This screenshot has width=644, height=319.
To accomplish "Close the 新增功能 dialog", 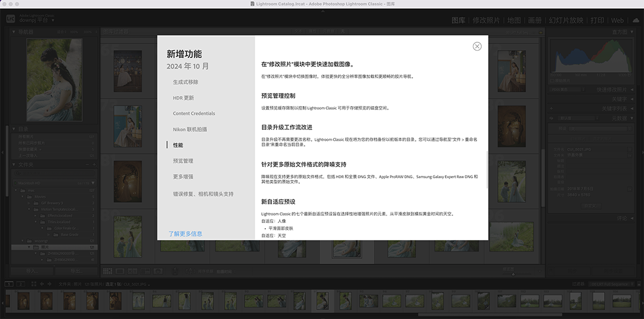I will coord(477,47).
